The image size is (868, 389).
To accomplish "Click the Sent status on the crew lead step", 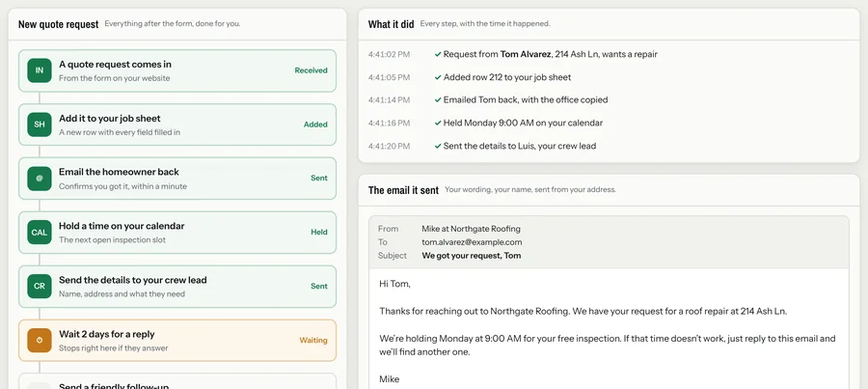I will click(319, 287).
